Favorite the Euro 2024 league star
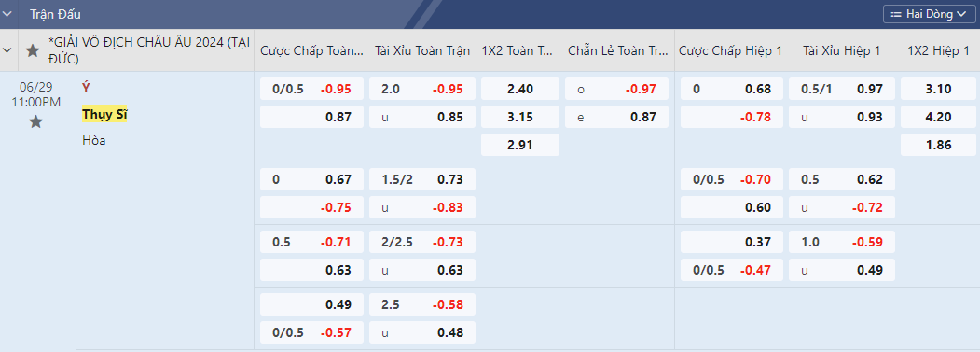The image size is (980, 352). pos(34,50)
